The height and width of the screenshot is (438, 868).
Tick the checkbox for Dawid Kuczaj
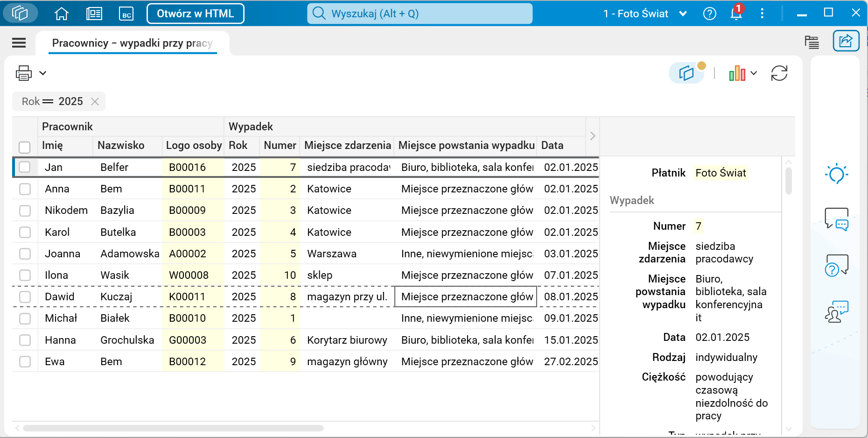click(25, 297)
